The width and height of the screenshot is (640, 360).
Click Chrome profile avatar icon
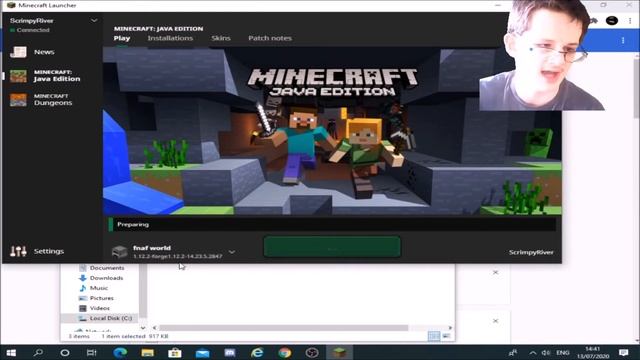611,20
